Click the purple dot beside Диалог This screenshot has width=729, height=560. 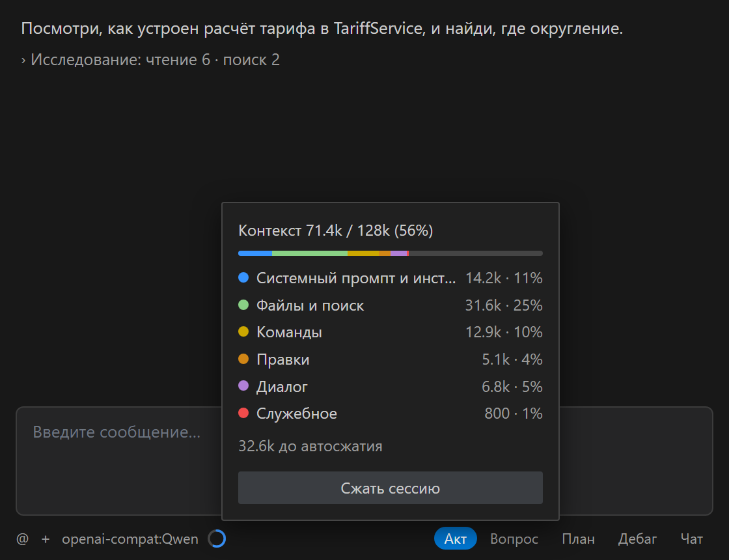[243, 386]
